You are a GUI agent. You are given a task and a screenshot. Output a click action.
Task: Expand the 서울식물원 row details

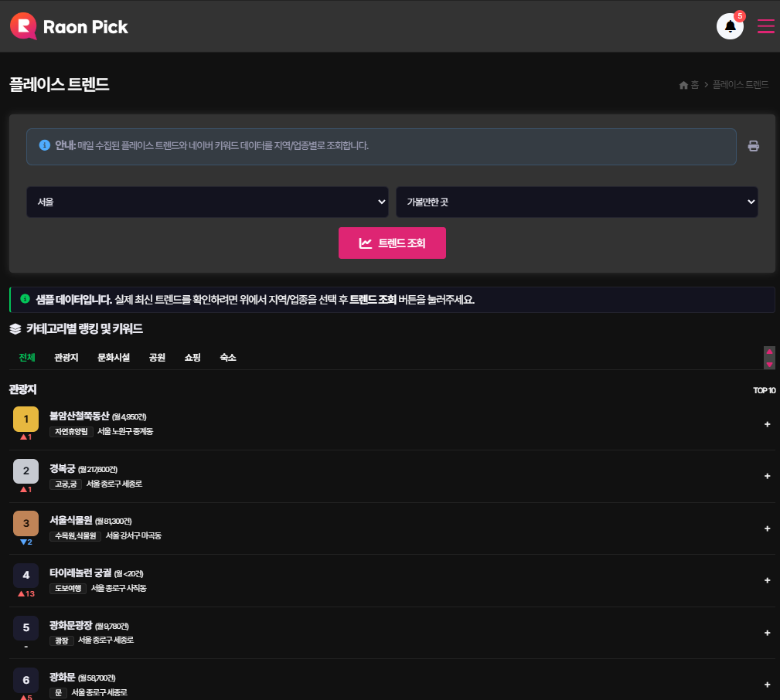click(x=767, y=528)
